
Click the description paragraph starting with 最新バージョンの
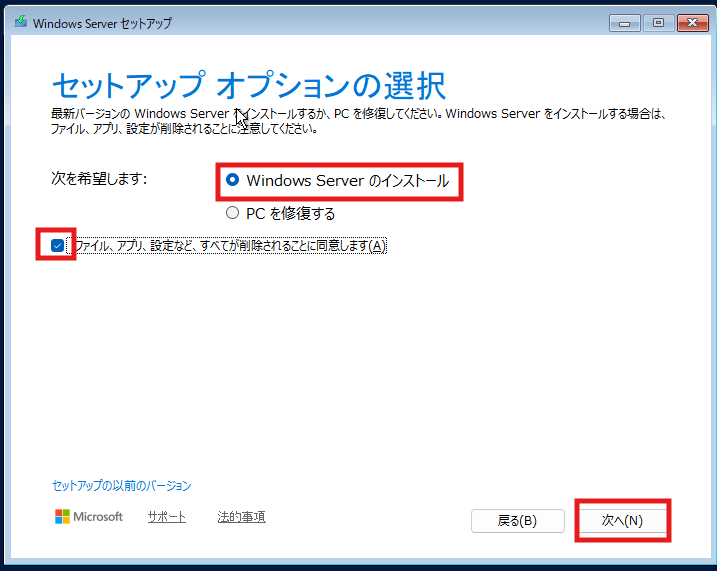tap(358, 121)
